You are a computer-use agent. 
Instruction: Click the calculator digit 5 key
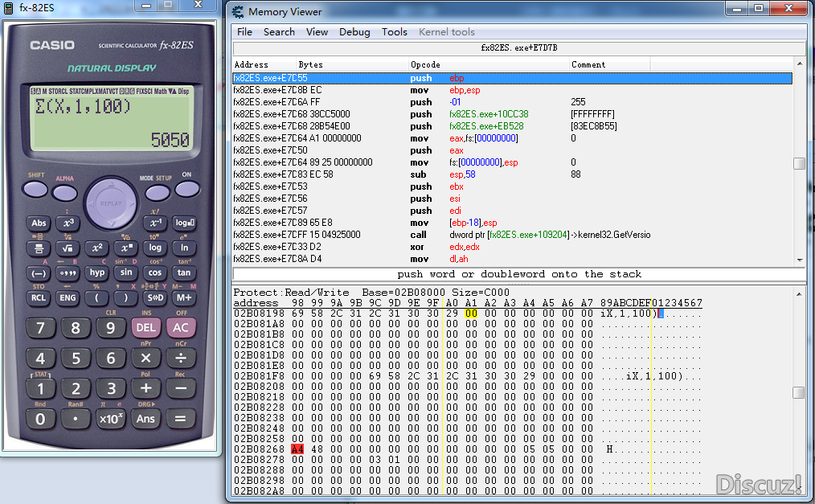coord(76,359)
